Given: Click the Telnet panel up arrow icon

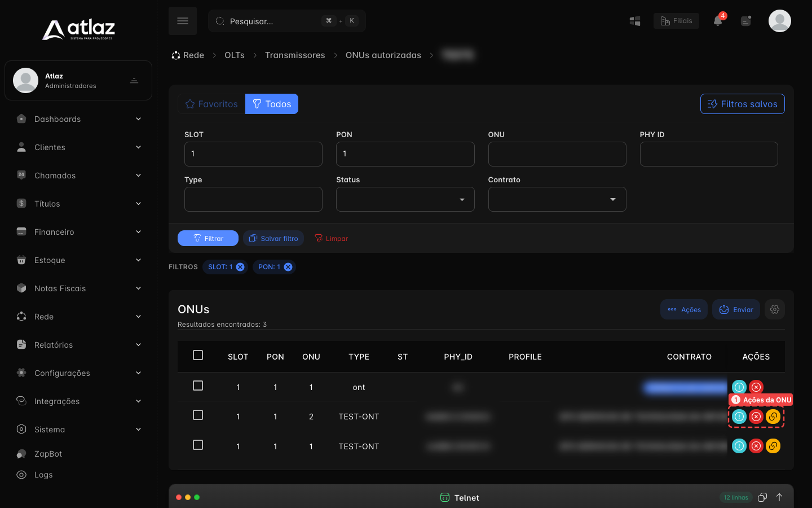Looking at the screenshot, I should (779, 497).
